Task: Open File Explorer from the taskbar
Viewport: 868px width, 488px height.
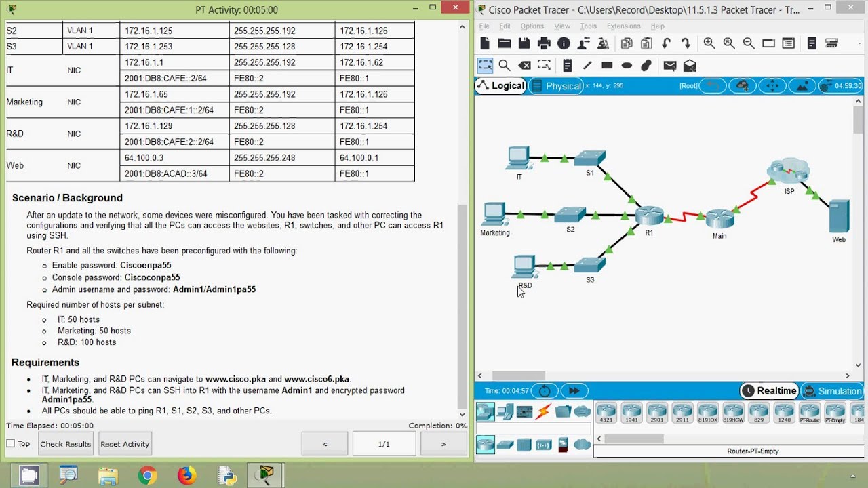Action: tap(108, 476)
